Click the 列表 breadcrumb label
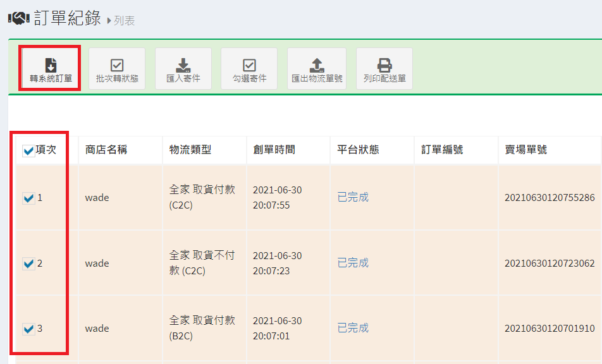Viewport: 602px width, 364px height. (125, 21)
